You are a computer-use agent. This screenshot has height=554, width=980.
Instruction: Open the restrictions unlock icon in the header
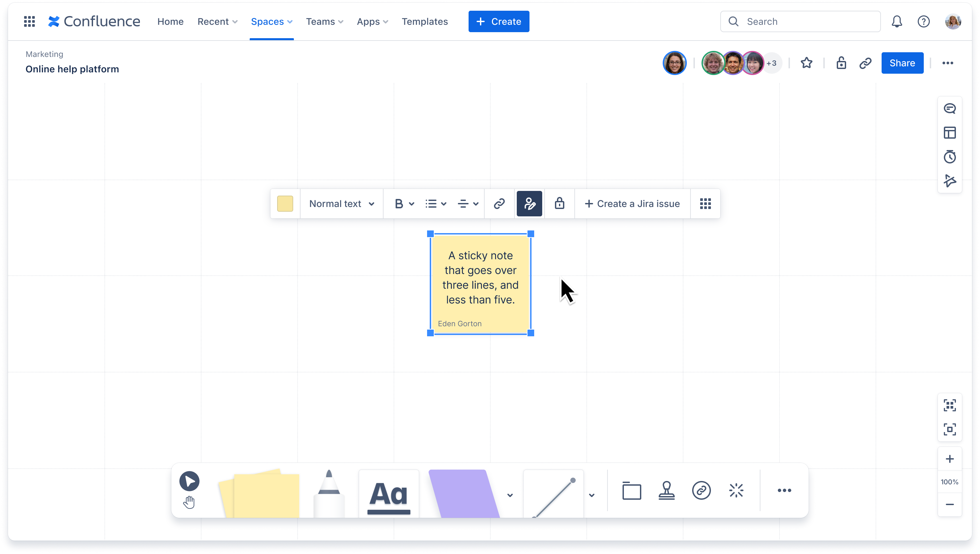841,63
